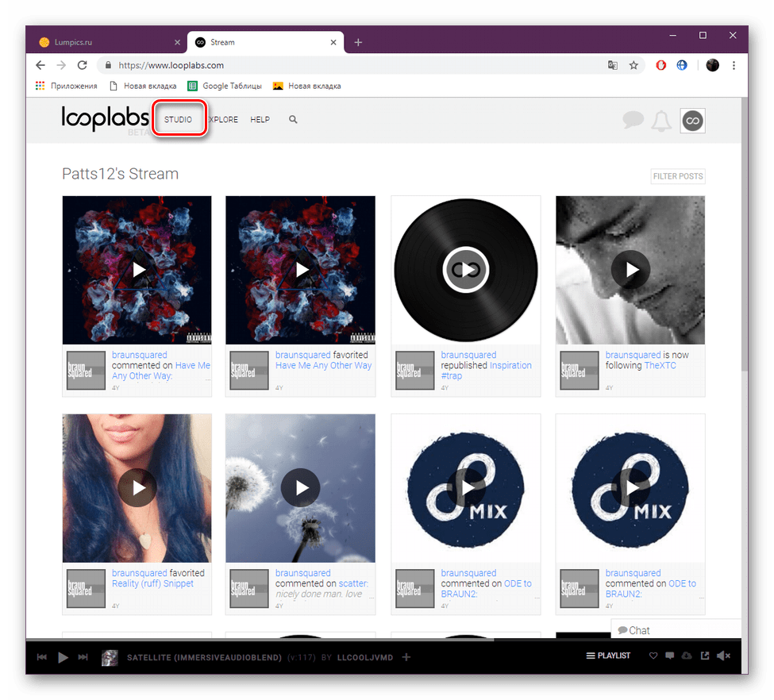774x700 pixels.
Task: Open the Inspiration #trap link
Action: point(486,371)
